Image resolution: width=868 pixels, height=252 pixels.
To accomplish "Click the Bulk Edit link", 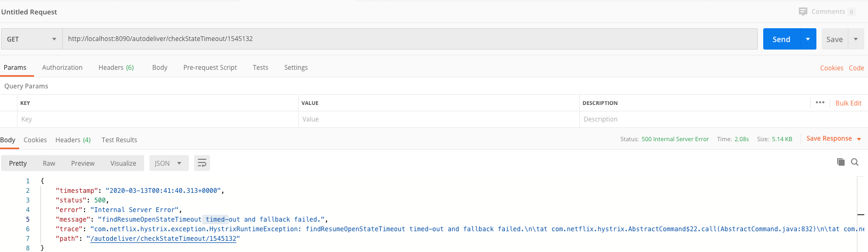I will [x=848, y=103].
